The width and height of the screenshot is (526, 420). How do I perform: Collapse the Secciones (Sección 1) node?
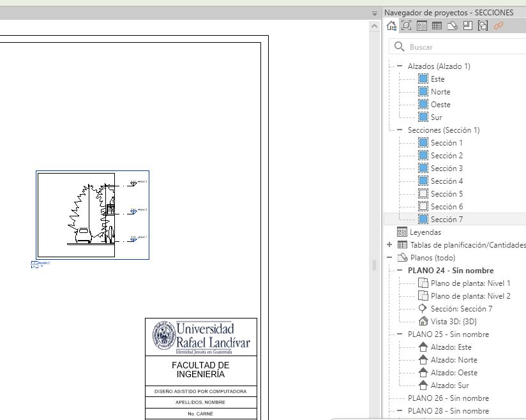pyautogui.click(x=399, y=130)
